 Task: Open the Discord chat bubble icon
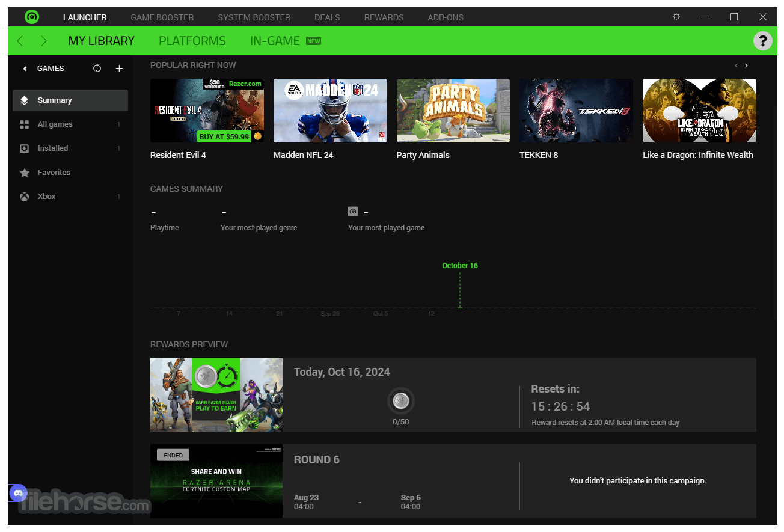pos(17,492)
